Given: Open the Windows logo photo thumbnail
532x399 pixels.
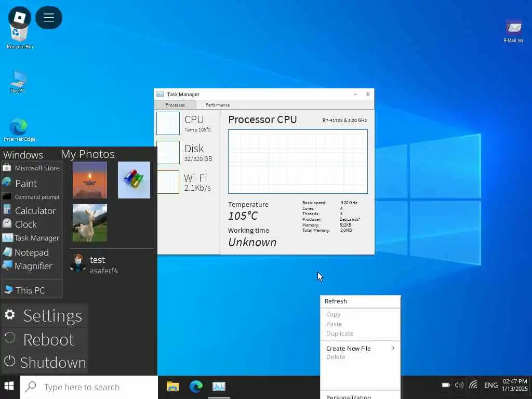Looking at the screenshot, I should click(134, 180).
